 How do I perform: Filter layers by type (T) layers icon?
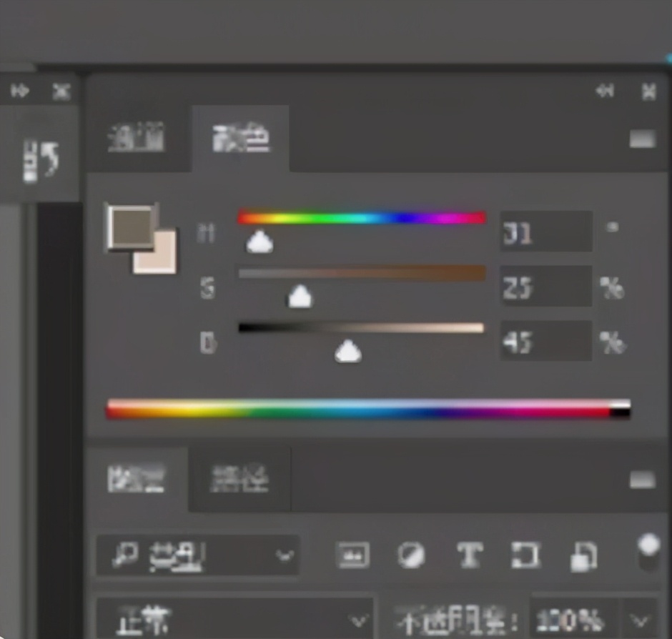(470, 555)
